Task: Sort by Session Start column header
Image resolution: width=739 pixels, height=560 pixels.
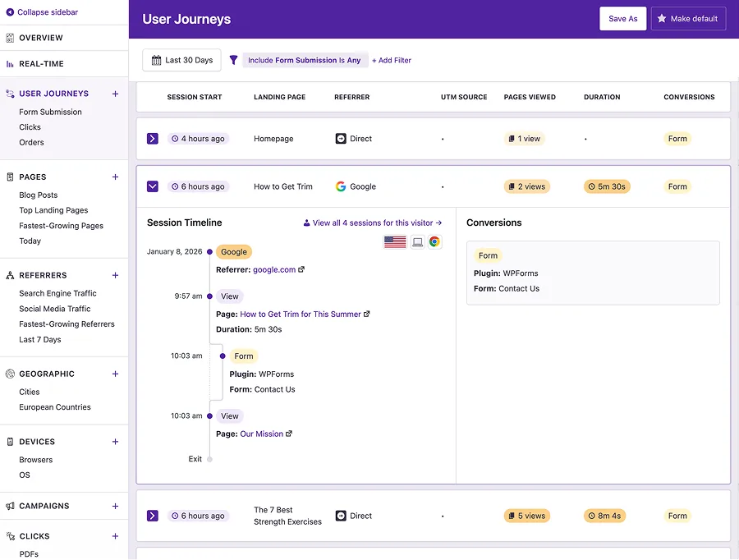Action: tap(194, 97)
